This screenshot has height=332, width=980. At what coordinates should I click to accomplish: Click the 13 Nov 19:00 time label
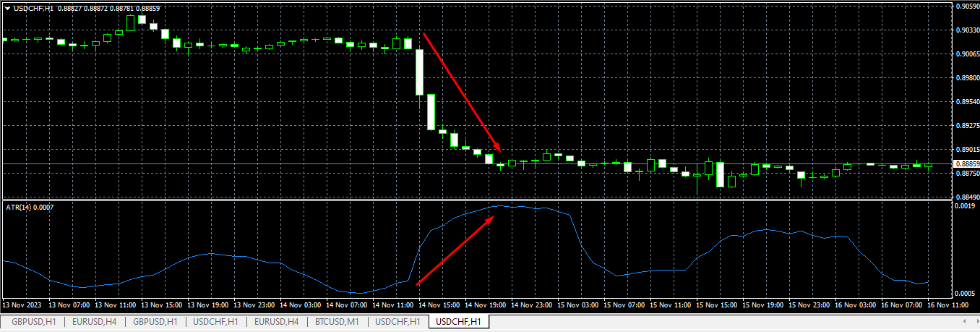(210, 305)
